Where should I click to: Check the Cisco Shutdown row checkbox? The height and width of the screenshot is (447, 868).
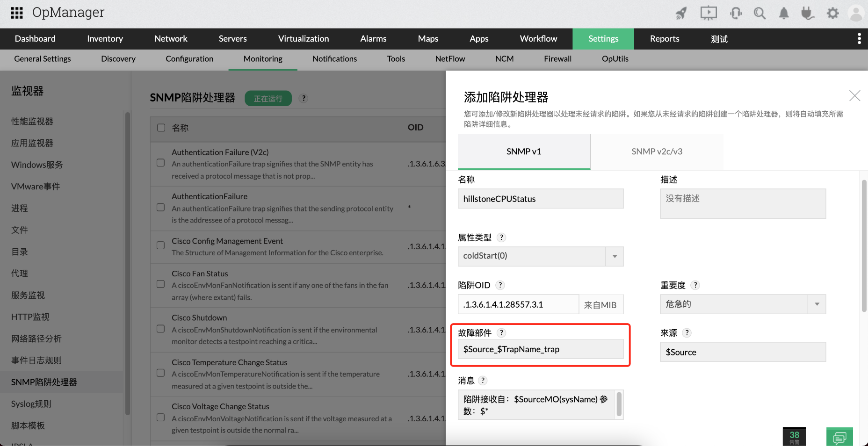tap(161, 329)
